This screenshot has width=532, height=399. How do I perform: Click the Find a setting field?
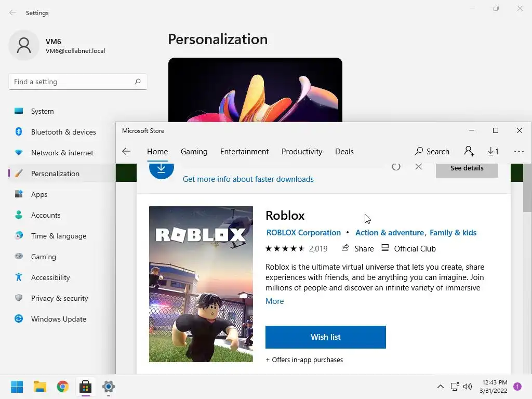coord(78,82)
